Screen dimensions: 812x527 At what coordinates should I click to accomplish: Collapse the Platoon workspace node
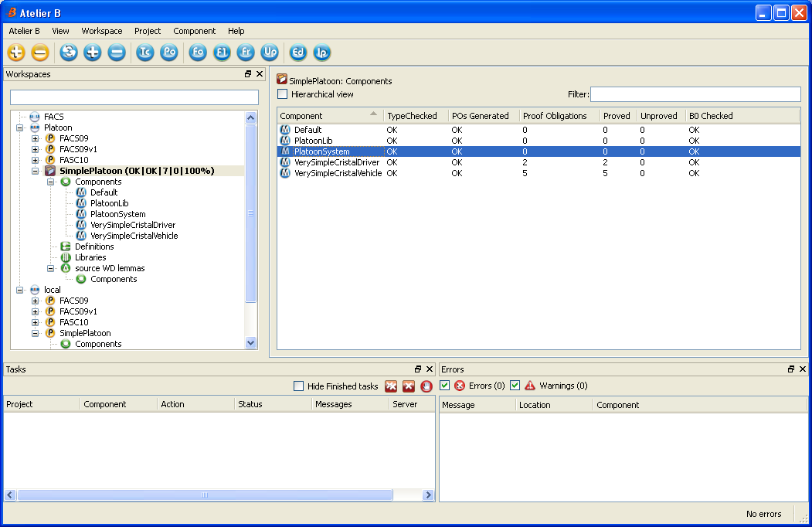[20, 127]
